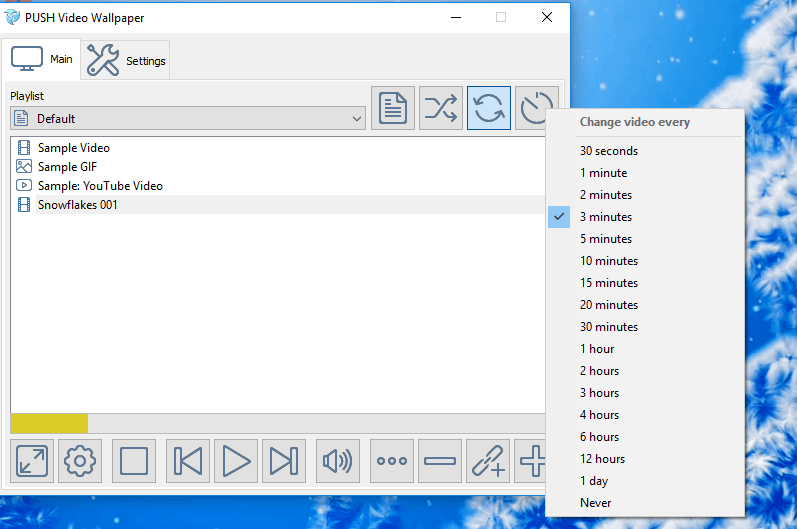Screen dimensions: 797x529
Task: Toggle shuffle playback mode
Action: pyautogui.click(x=441, y=108)
